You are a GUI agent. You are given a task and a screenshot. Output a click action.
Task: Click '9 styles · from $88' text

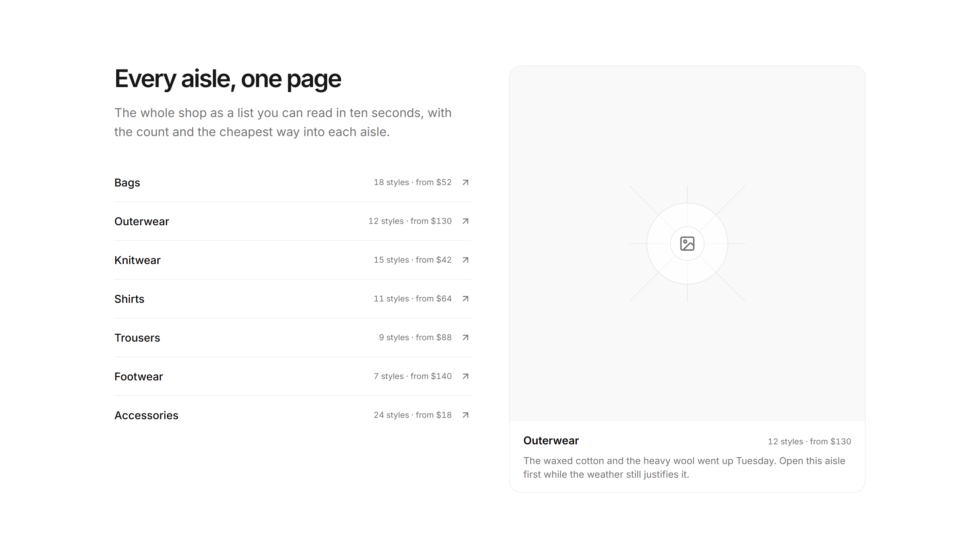(415, 337)
